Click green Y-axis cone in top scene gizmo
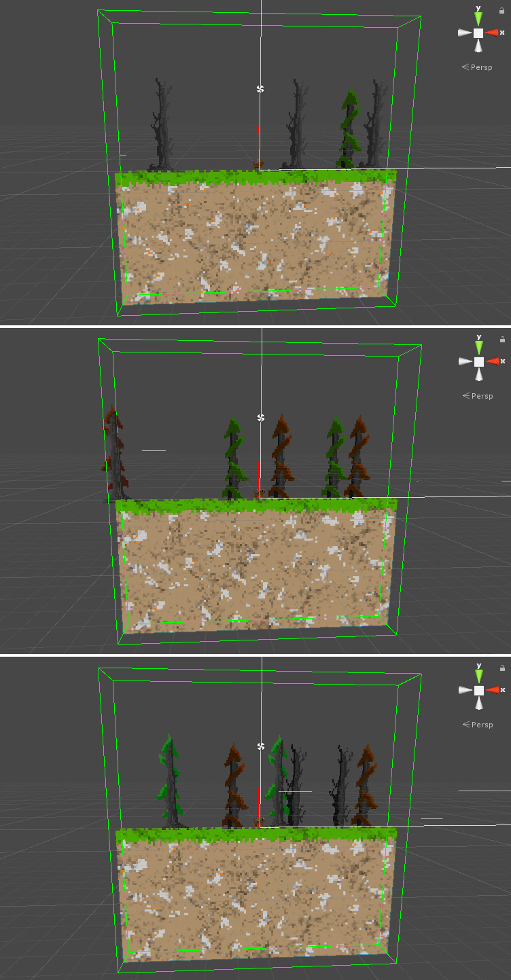 [x=478, y=19]
